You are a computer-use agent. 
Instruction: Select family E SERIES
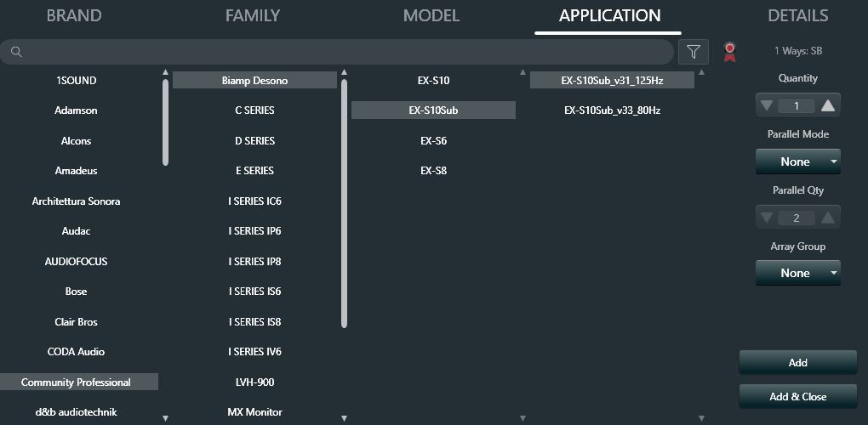click(254, 171)
